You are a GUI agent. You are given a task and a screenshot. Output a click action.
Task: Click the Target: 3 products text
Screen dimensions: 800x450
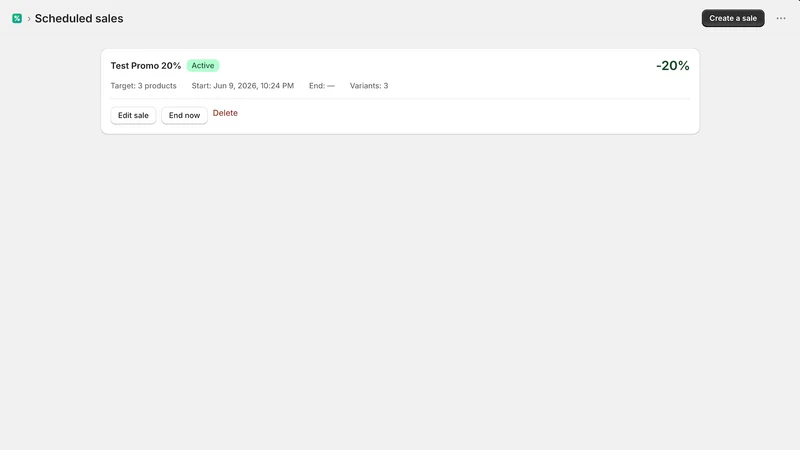143,86
